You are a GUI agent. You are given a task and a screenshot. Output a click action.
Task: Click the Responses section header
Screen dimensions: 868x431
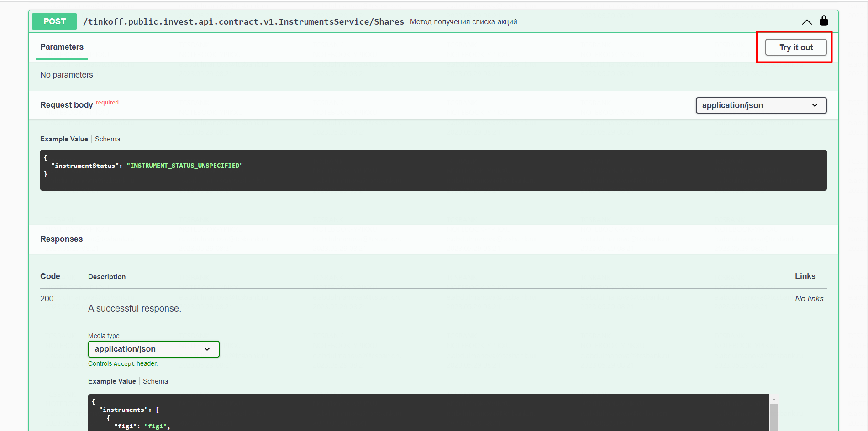coord(62,239)
